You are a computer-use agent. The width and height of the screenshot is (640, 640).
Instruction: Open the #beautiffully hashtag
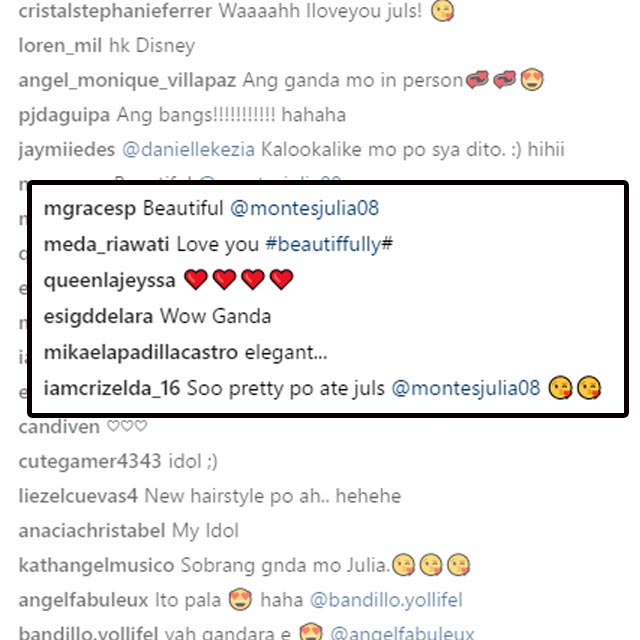coord(329,244)
